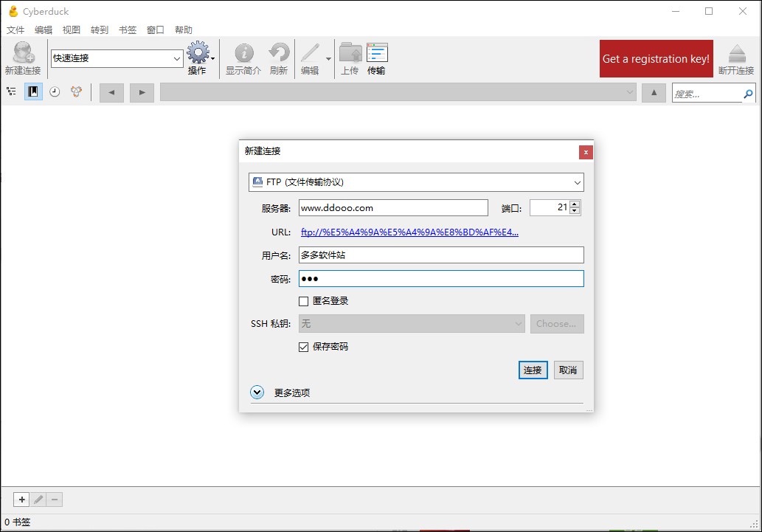Toggle the bookmarks view icon
The image size is (762, 532).
tap(33, 91)
